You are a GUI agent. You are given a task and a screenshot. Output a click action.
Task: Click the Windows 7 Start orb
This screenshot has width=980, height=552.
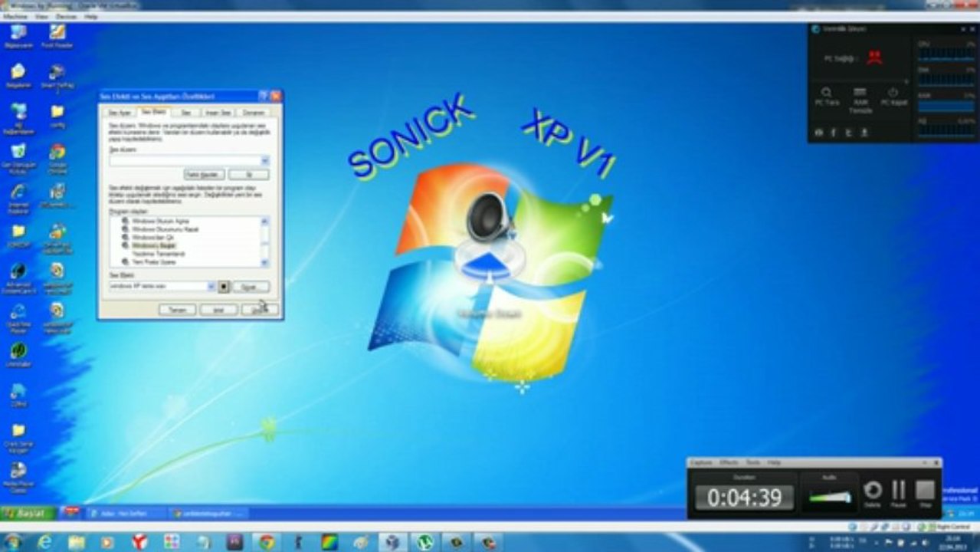13,542
